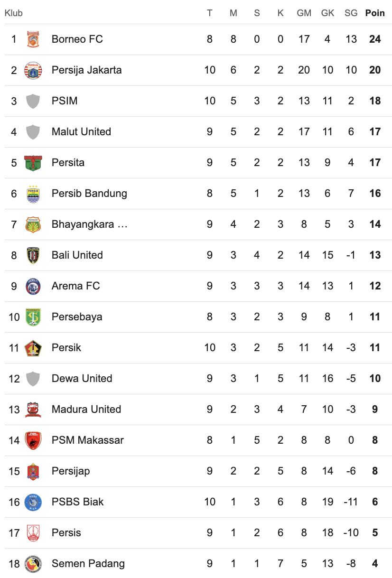Click the gray placeholder shield for PSIM
Viewport: 392px width, 578px height.
pos(33,101)
